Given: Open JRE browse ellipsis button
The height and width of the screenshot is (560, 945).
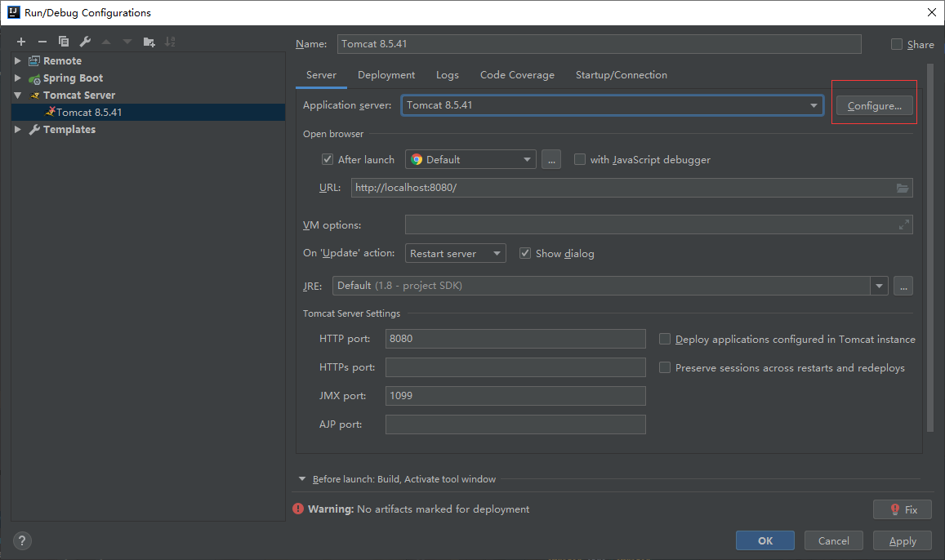Looking at the screenshot, I should coord(903,286).
